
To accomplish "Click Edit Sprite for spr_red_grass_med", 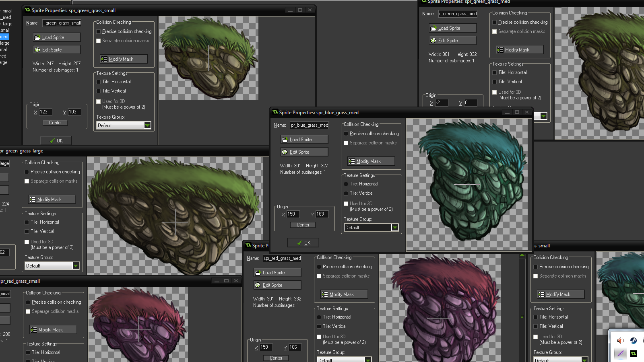I will pos(277,285).
